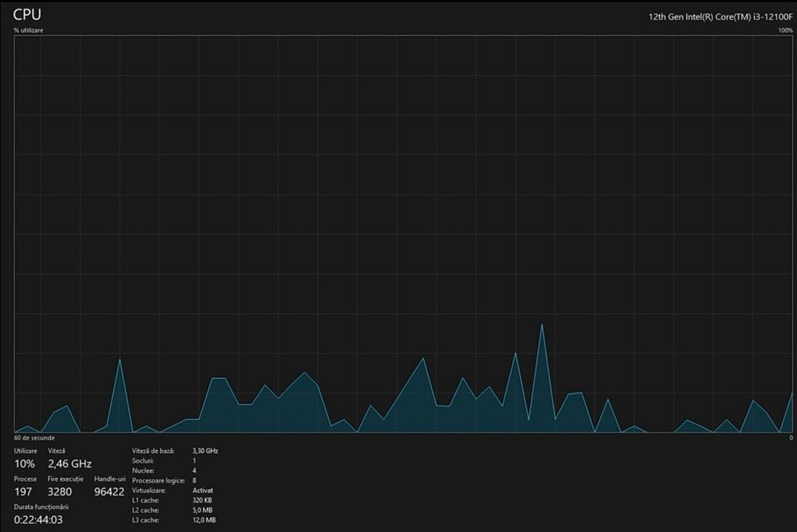Click the CPU heading title
Image resolution: width=797 pixels, height=532 pixels.
[27, 14]
